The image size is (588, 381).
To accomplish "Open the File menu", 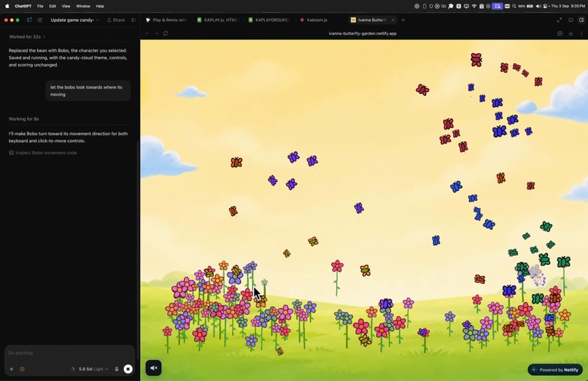I will 40,6.
